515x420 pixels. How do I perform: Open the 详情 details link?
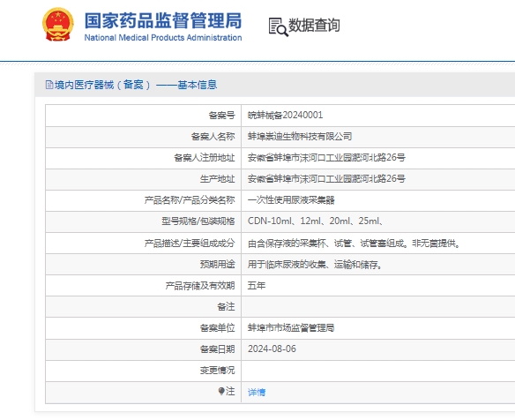[257, 392]
